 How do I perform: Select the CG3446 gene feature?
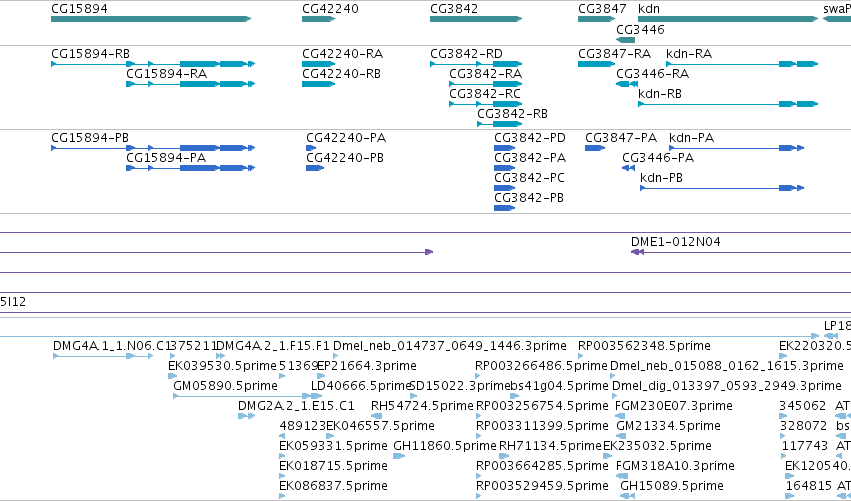pyautogui.click(x=626, y=40)
